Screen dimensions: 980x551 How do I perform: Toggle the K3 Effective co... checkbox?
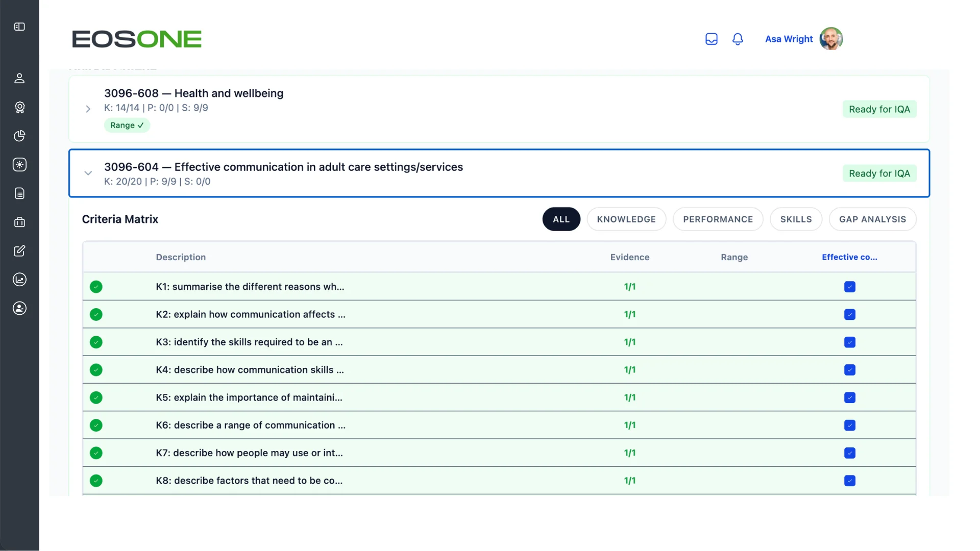(850, 342)
